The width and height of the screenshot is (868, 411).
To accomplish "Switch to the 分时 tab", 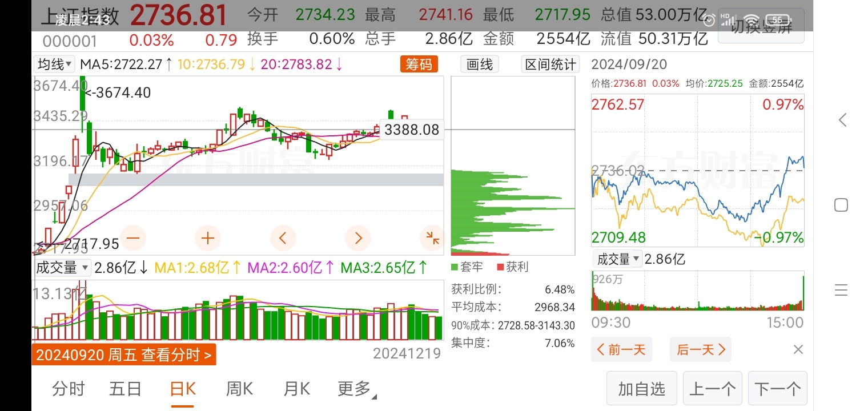I will (68, 389).
